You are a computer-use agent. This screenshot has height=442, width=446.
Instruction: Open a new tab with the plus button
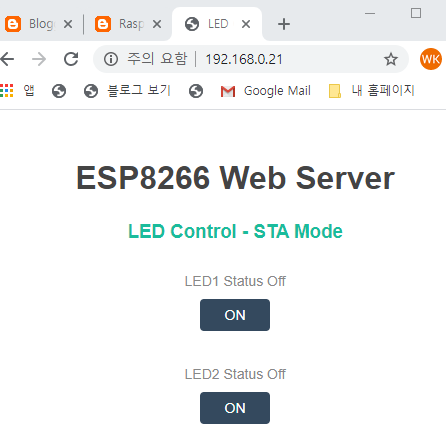coord(284,24)
